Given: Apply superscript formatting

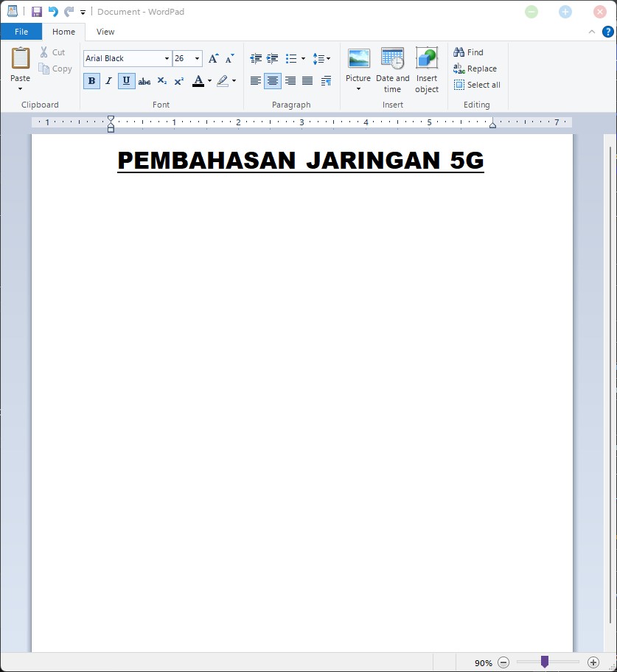Looking at the screenshot, I should coord(178,81).
